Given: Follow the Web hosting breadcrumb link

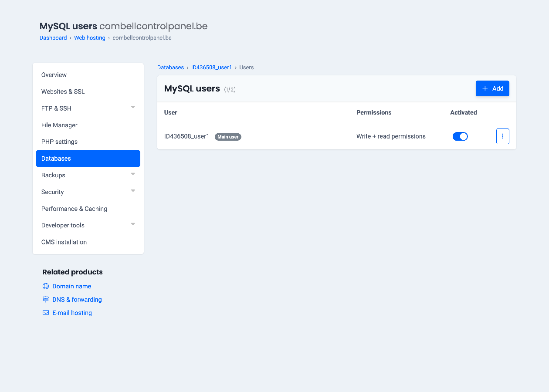Looking at the screenshot, I should 90,38.
